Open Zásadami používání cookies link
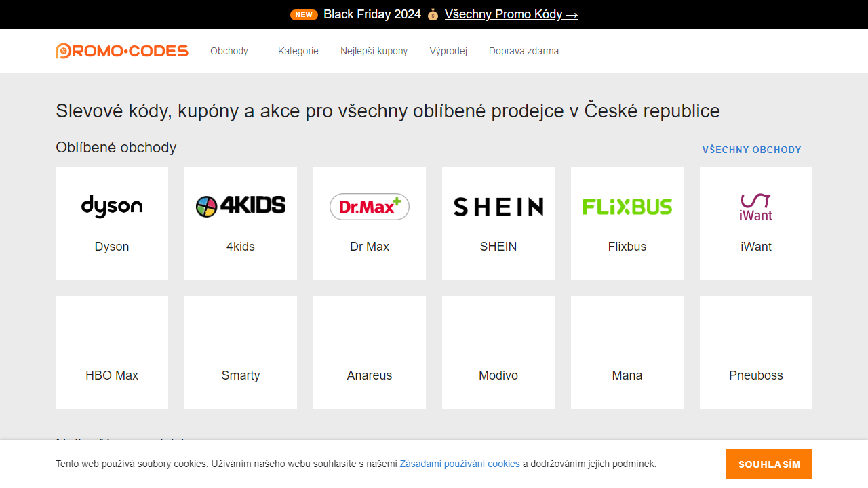The width and height of the screenshot is (868, 488). [461, 464]
